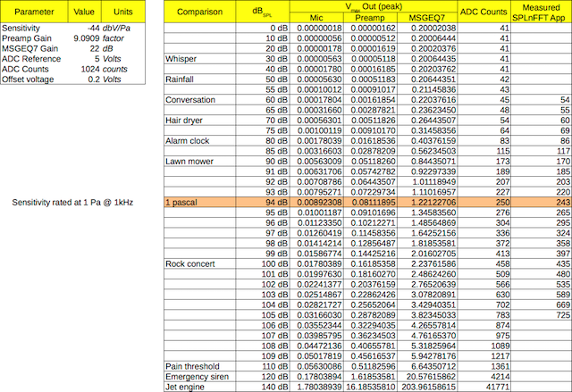
Task: Select the Whisper comparison cell
Action: [x=181, y=59]
